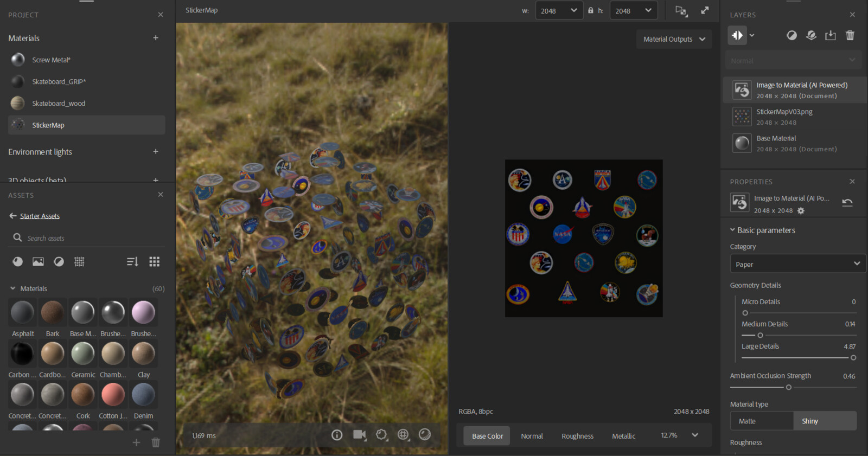Delete asset with trash at Assets bottom
Viewport: 868px width, 456px height.
[156, 442]
